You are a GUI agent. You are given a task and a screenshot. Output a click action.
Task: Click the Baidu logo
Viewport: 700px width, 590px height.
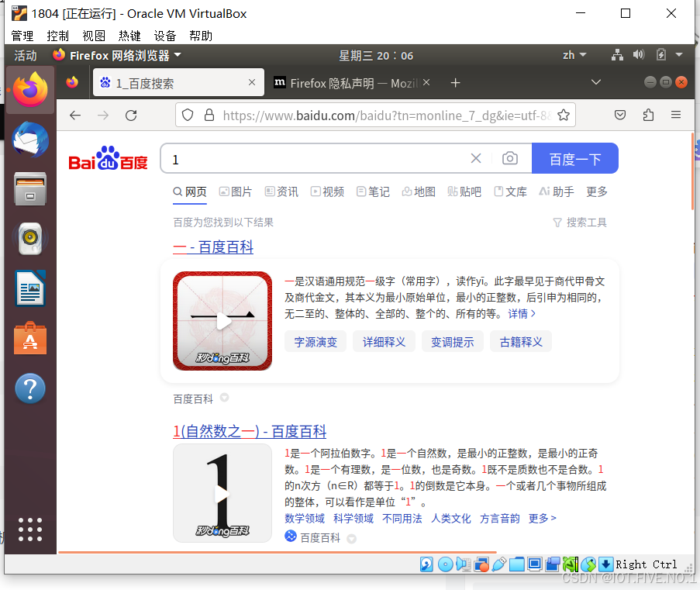108,159
